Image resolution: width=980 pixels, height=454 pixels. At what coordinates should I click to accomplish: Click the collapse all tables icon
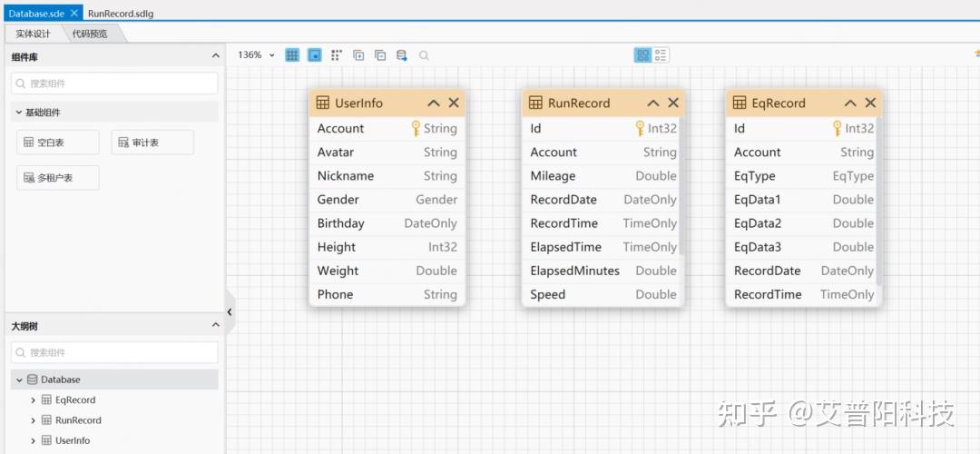coord(380,55)
